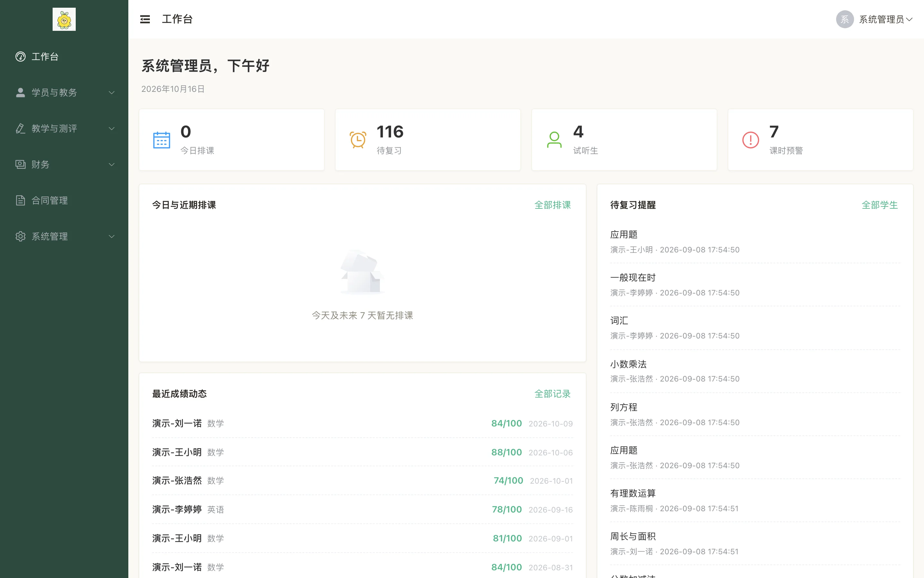Select 工作台 in the sidebar menu

[x=64, y=57]
